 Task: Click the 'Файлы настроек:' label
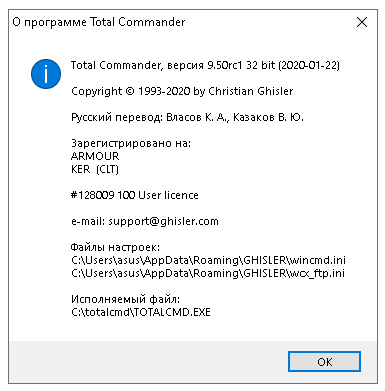(x=115, y=247)
